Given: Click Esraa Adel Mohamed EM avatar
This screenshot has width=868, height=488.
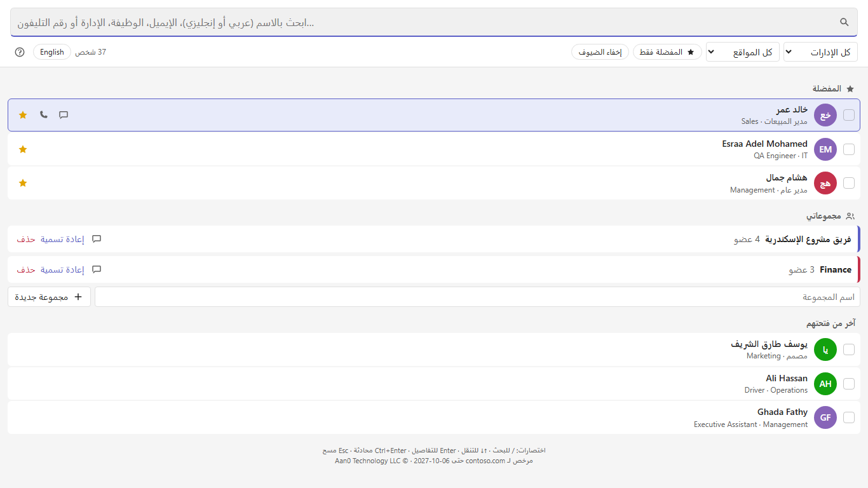Looking at the screenshot, I should [825, 149].
